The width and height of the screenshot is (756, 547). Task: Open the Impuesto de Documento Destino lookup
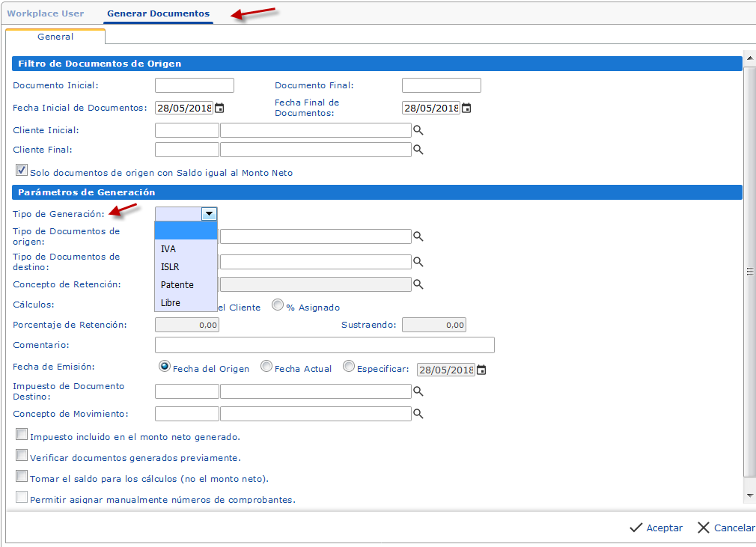tap(418, 391)
